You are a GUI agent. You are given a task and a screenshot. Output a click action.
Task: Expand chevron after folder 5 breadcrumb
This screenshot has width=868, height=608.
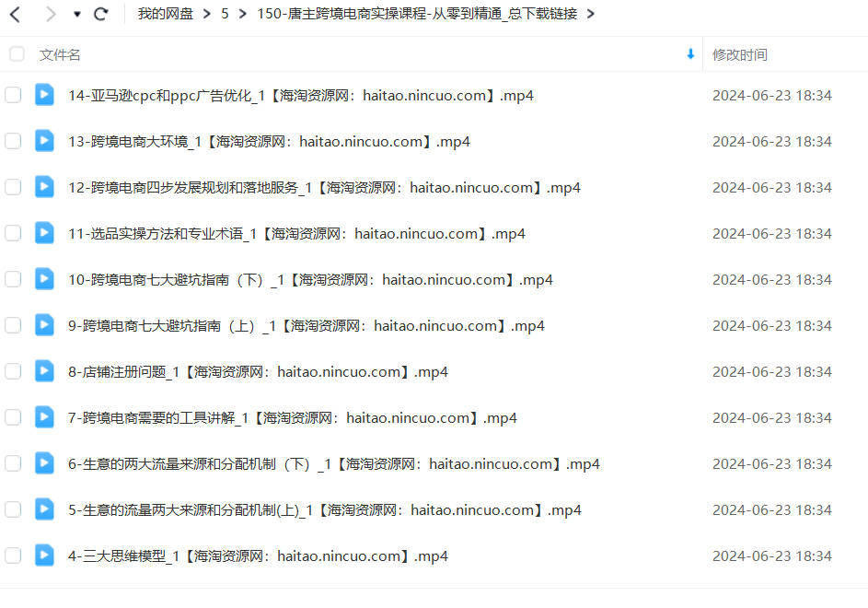[242, 14]
